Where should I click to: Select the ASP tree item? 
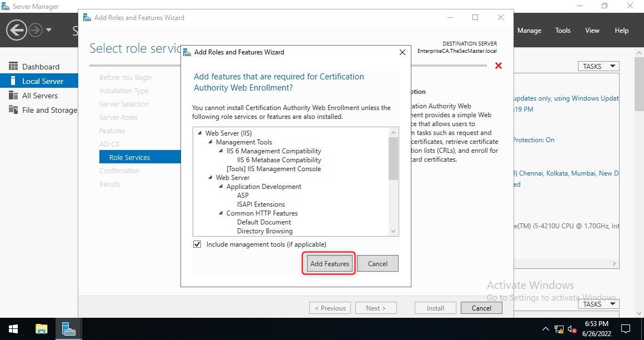[x=243, y=196]
